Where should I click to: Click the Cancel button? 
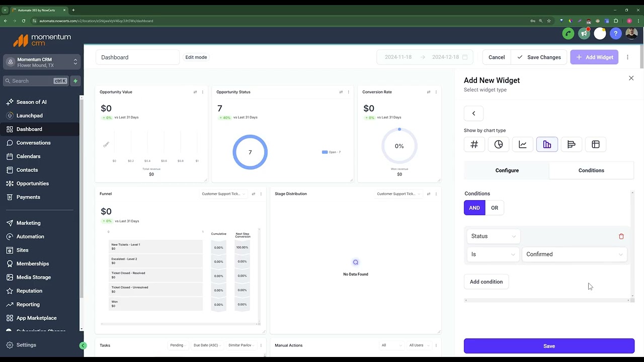click(497, 57)
